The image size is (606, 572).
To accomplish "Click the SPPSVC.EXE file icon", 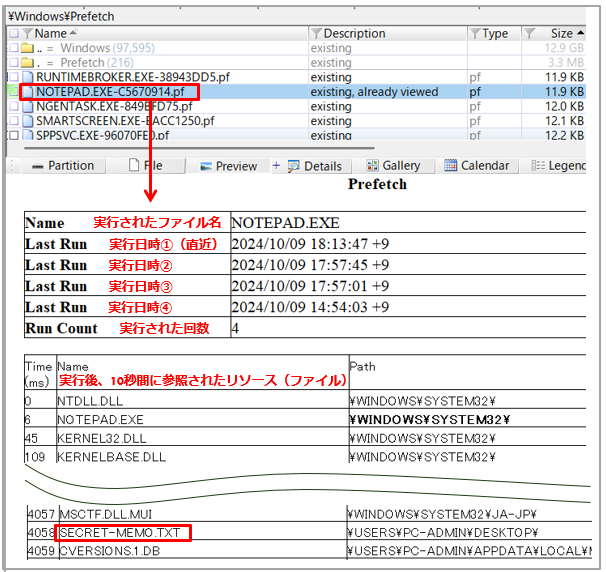I will point(27,135).
